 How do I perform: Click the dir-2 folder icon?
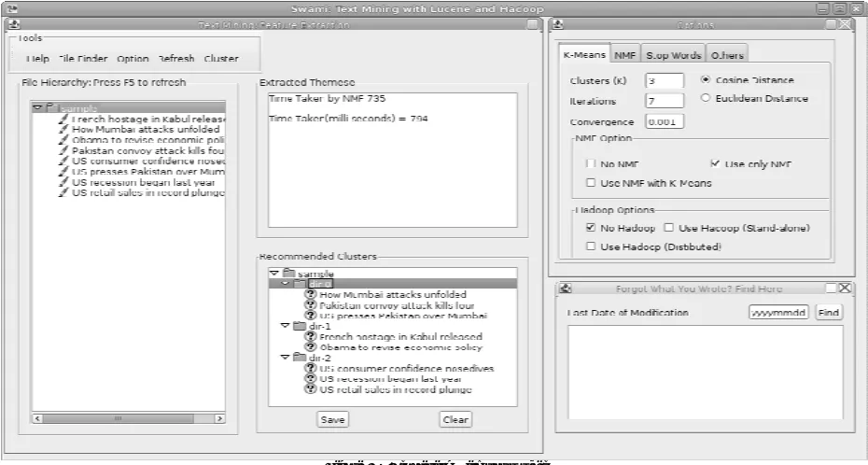(x=300, y=358)
